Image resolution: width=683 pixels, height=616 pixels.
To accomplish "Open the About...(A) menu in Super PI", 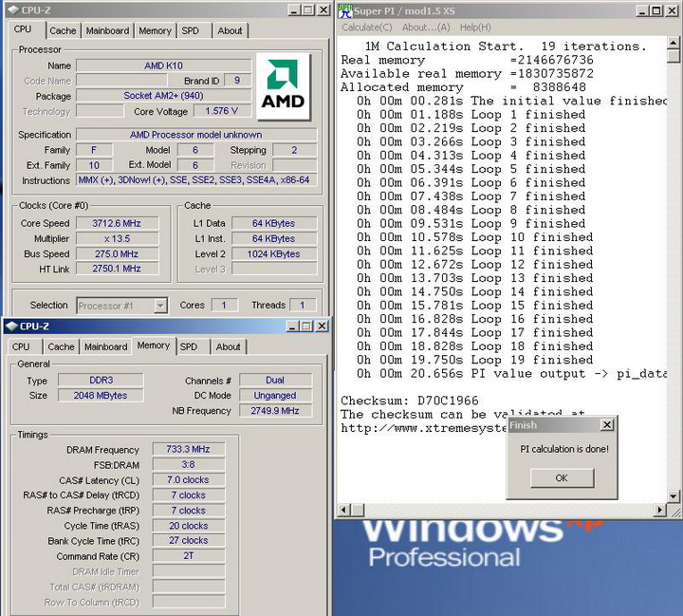I will point(426,28).
